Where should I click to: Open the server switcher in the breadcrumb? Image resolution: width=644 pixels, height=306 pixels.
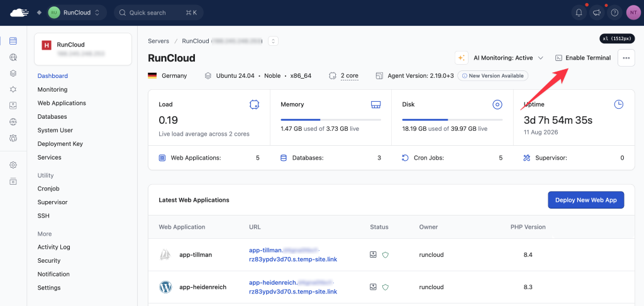[x=274, y=41]
